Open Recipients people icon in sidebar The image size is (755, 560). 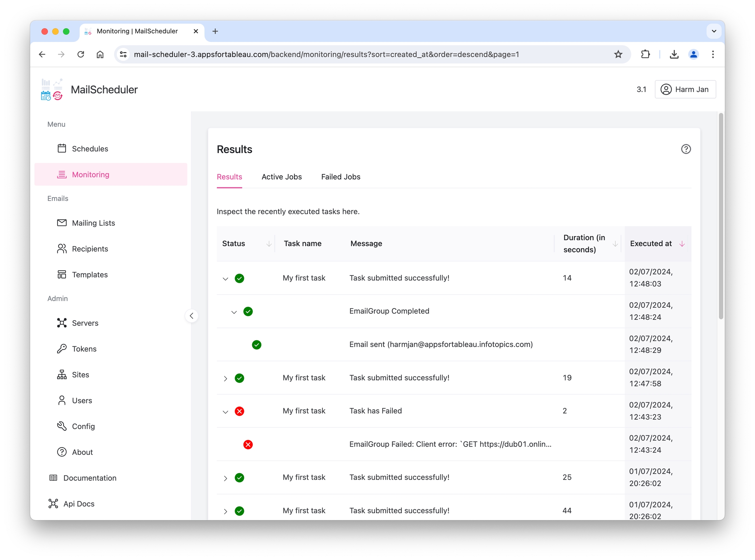62,248
